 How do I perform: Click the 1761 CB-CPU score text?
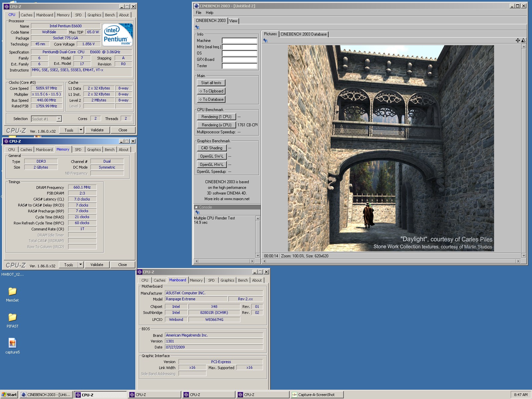click(247, 125)
